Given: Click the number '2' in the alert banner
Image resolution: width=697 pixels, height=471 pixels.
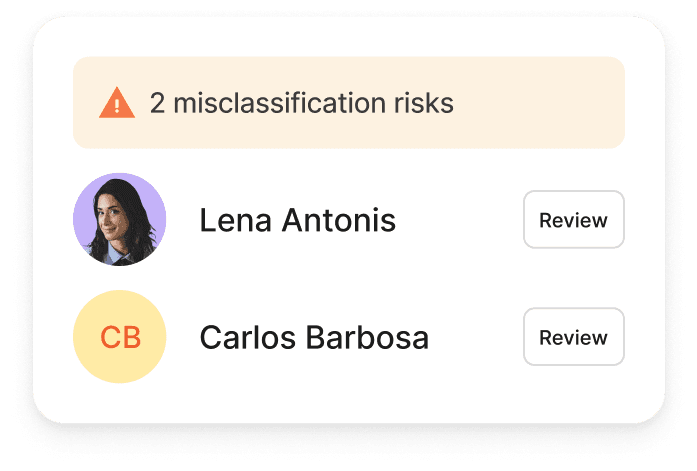Looking at the screenshot, I should 157,103.
